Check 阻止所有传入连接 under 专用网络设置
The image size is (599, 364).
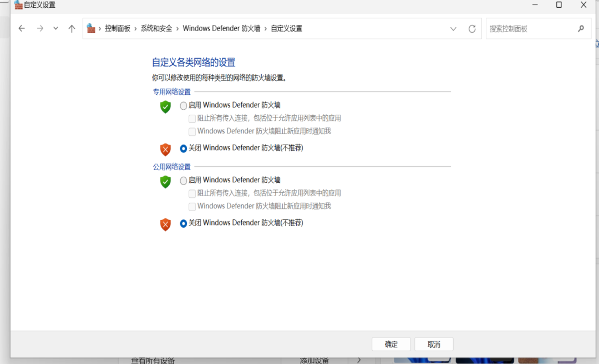click(x=192, y=119)
